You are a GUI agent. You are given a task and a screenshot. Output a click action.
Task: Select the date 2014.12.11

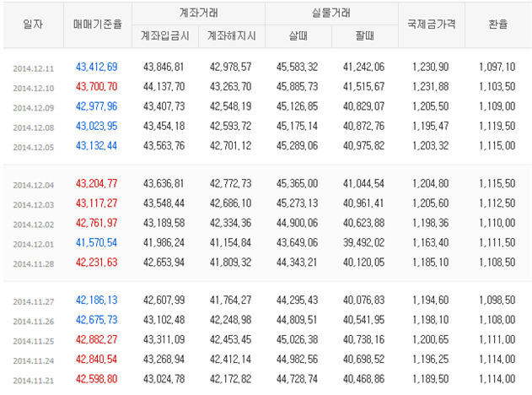pyautogui.click(x=33, y=68)
